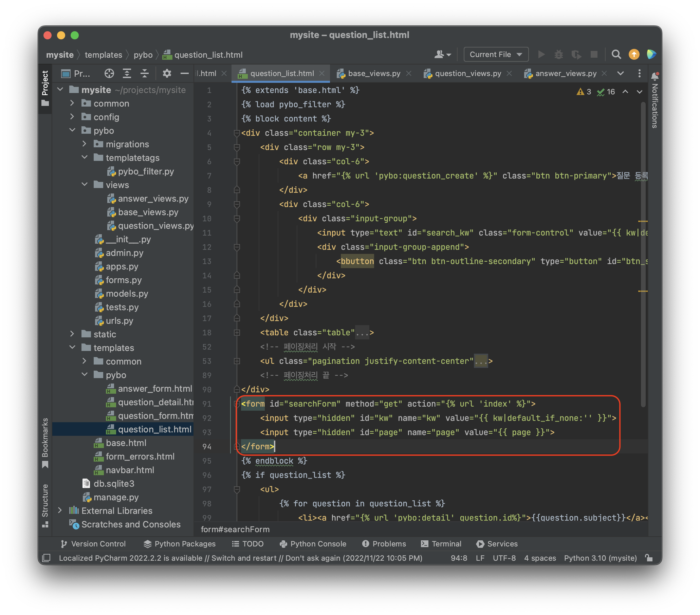Toggle the read-only lock icon in status bar
This screenshot has width=700, height=615.
(649, 558)
